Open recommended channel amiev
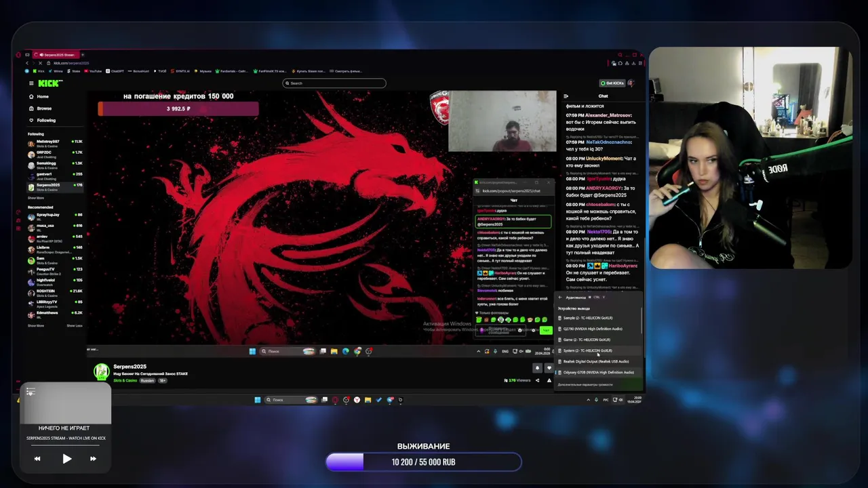Screen dimensions: 868x488 tap(55, 237)
